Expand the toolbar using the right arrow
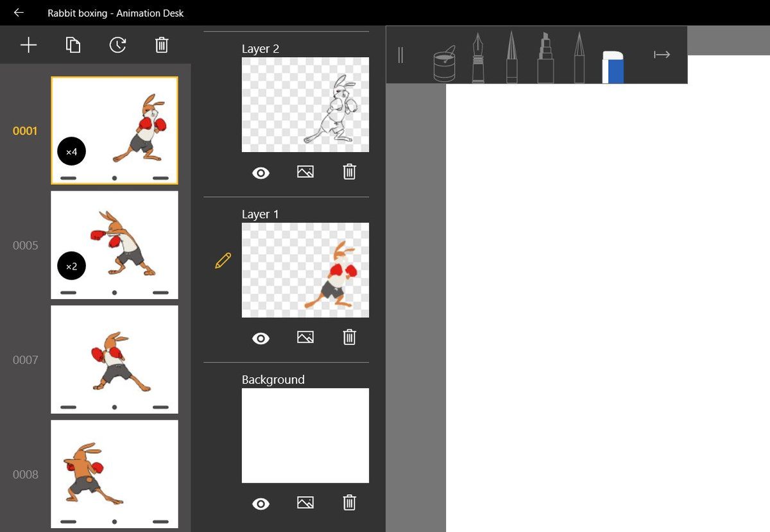This screenshot has width=770, height=532. [662, 55]
